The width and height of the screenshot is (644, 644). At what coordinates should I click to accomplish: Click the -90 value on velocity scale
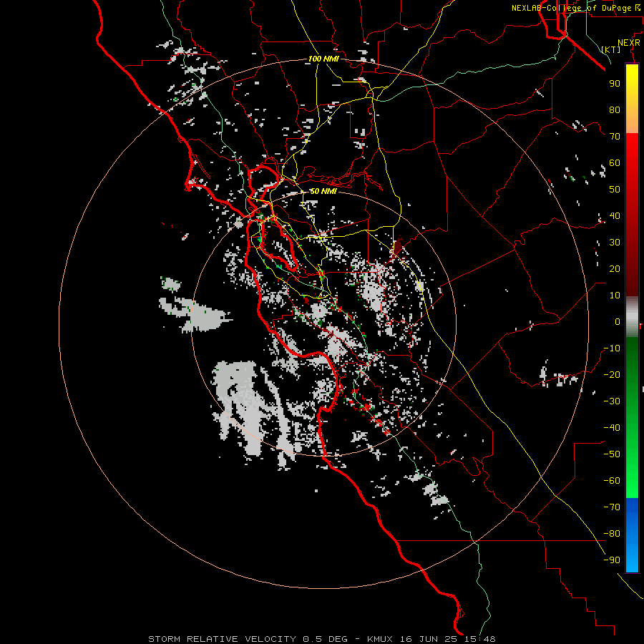pyautogui.click(x=612, y=560)
